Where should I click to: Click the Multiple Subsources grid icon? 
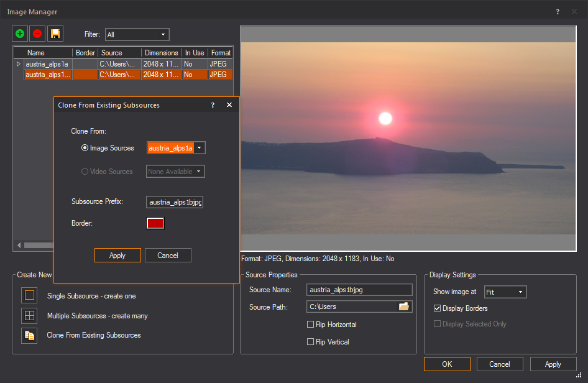tap(29, 315)
